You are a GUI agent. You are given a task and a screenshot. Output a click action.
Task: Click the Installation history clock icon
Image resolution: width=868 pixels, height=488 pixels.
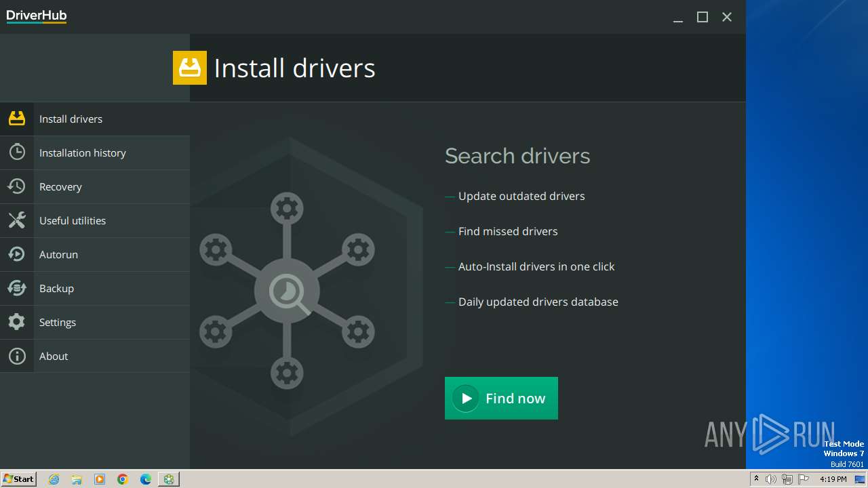pyautogui.click(x=17, y=152)
